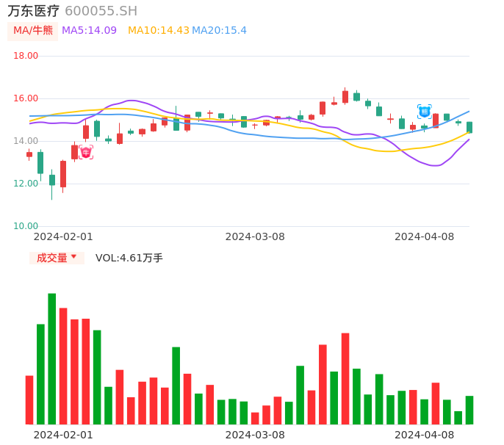Image resolution: width=504 pixels, height=445 pixels.
Task: Open the 成交量 indicator dropdown
Action: pos(57,258)
